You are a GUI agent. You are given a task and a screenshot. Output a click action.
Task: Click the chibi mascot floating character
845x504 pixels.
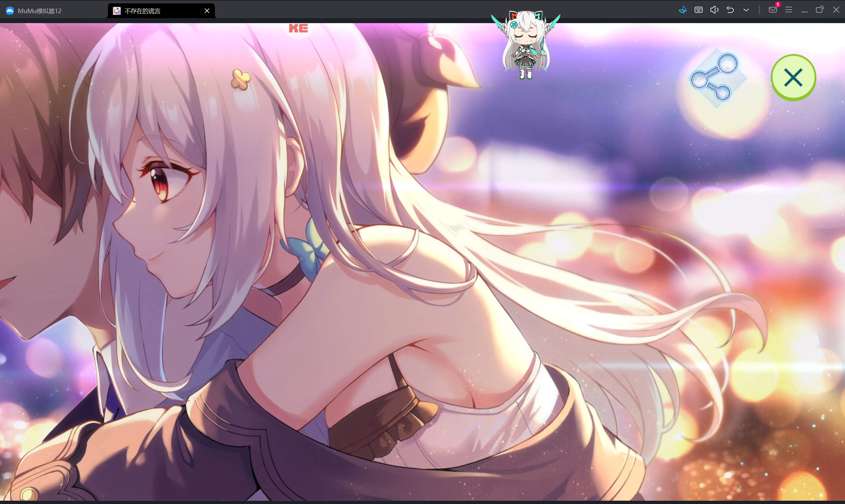coord(525,44)
